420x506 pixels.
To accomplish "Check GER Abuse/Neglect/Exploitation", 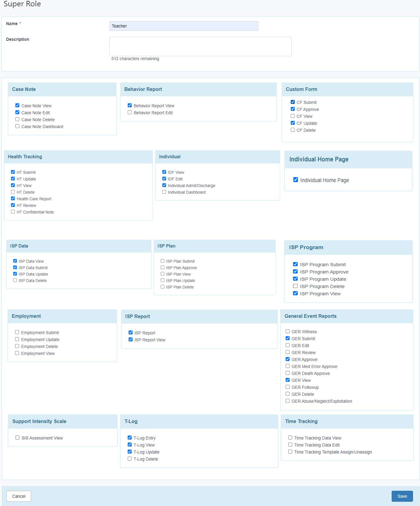I will point(287,401).
